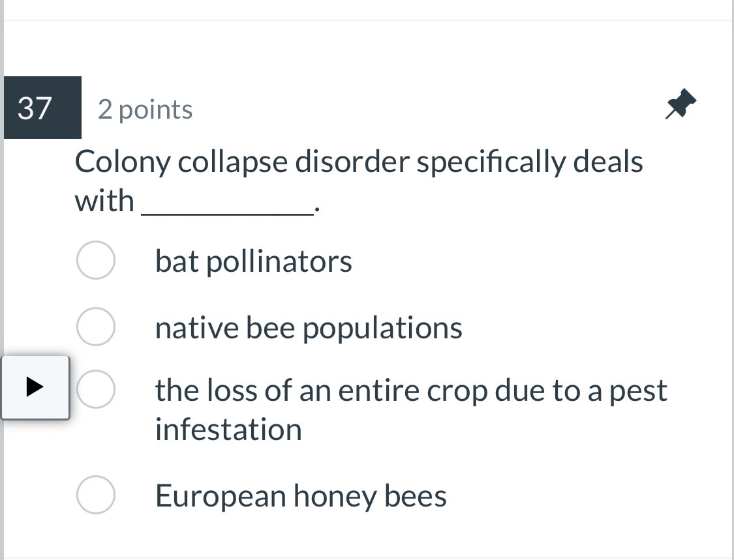Click the 'native bee populations' answer text
The image size is (734, 560).
[x=308, y=327]
